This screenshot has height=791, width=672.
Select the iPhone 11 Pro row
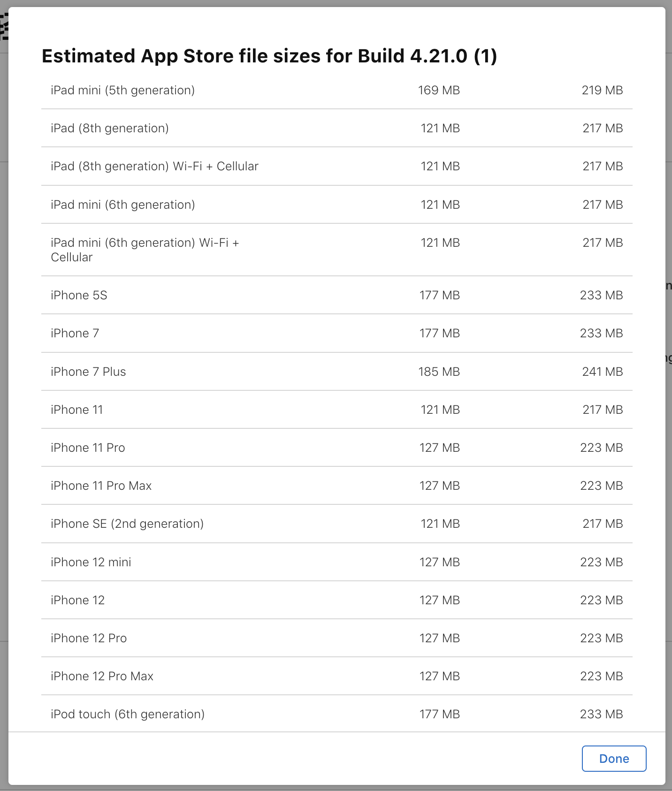click(x=88, y=448)
